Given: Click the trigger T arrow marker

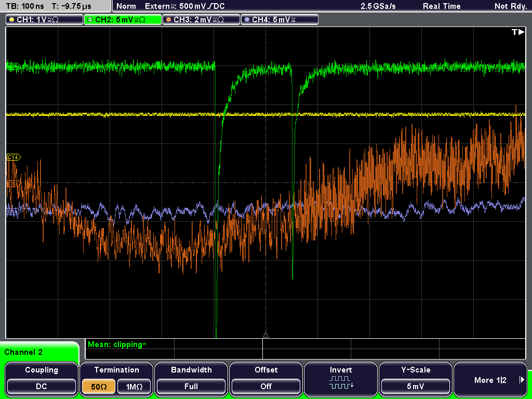Looking at the screenshot, I should 518,32.
